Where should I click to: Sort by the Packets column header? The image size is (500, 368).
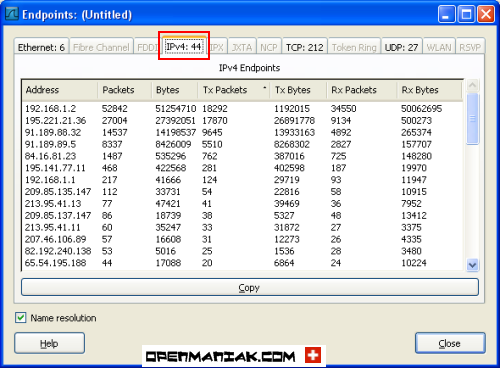point(125,90)
